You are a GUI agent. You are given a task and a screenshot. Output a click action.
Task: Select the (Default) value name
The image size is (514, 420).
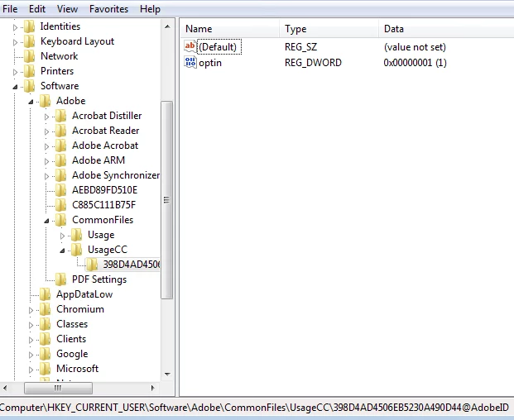[218, 47]
